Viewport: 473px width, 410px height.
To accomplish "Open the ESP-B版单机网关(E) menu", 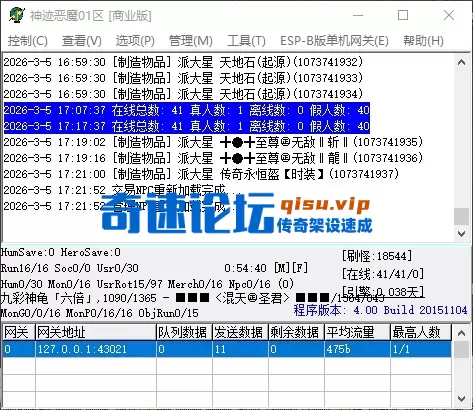I will coord(334,41).
